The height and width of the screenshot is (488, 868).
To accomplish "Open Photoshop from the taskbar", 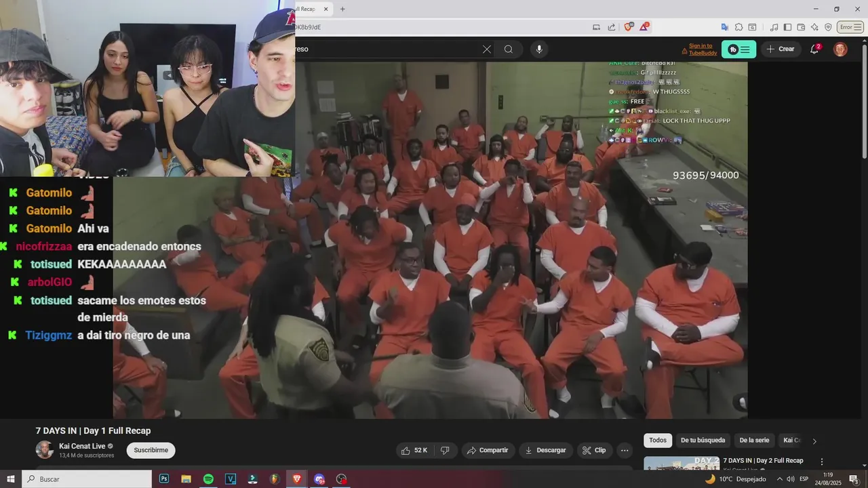I will click(163, 479).
